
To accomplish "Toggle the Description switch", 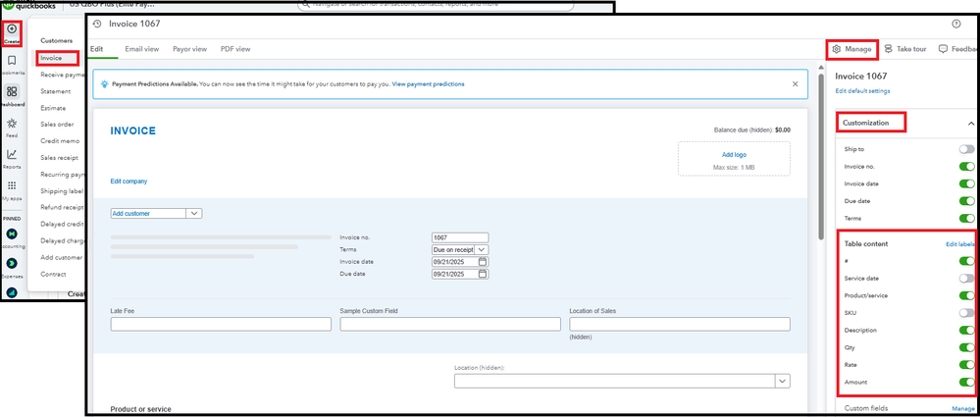I will [x=967, y=330].
